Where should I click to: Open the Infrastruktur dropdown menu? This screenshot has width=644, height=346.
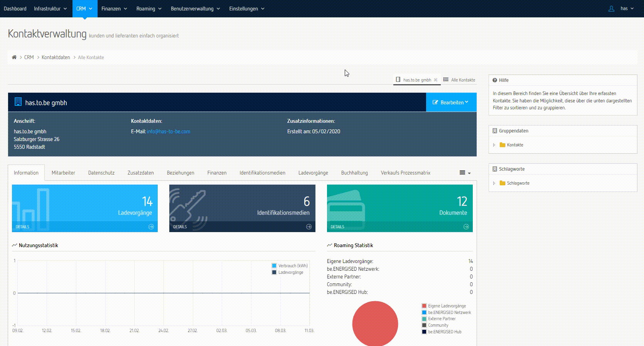pyautogui.click(x=50, y=8)
